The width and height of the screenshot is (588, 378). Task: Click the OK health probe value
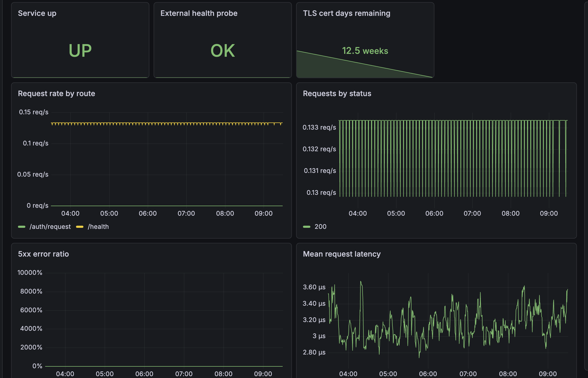[223, 50]
